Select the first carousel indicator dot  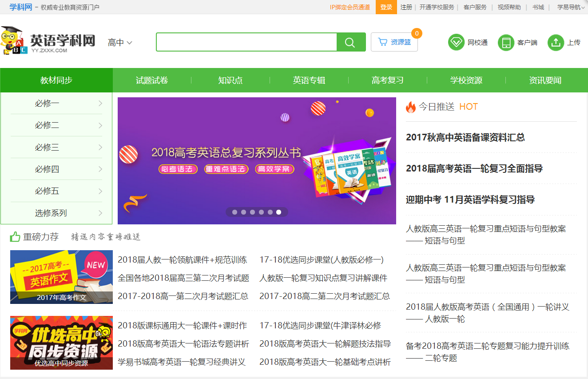[234, 212]
